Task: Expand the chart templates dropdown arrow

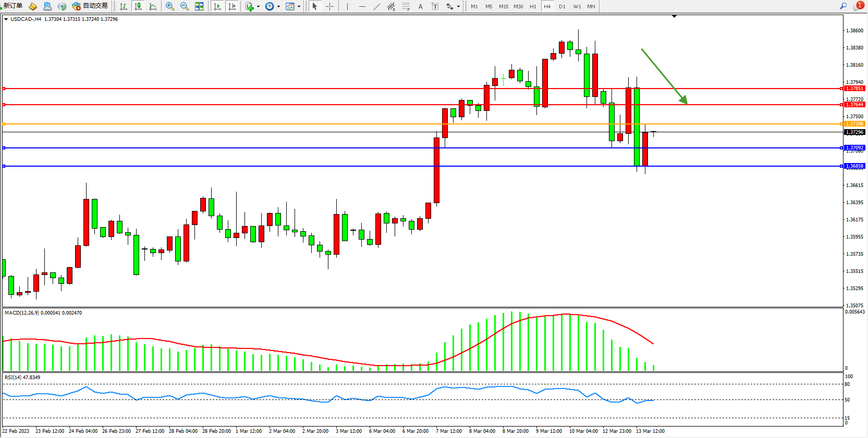Action: 299,7
